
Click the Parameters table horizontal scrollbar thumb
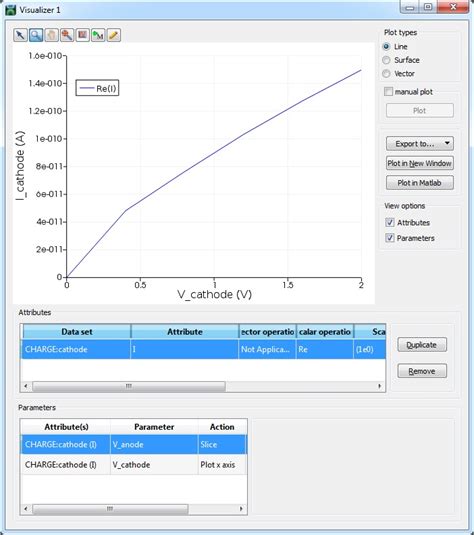110,509
